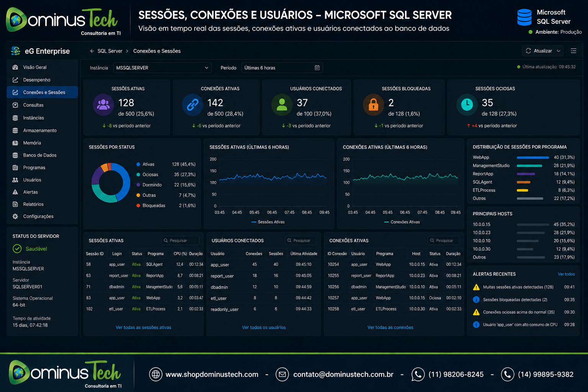This screenshot has width=588, height=392.
Task: Open Instâncias in the sidebar
Action: click(42, 118)
